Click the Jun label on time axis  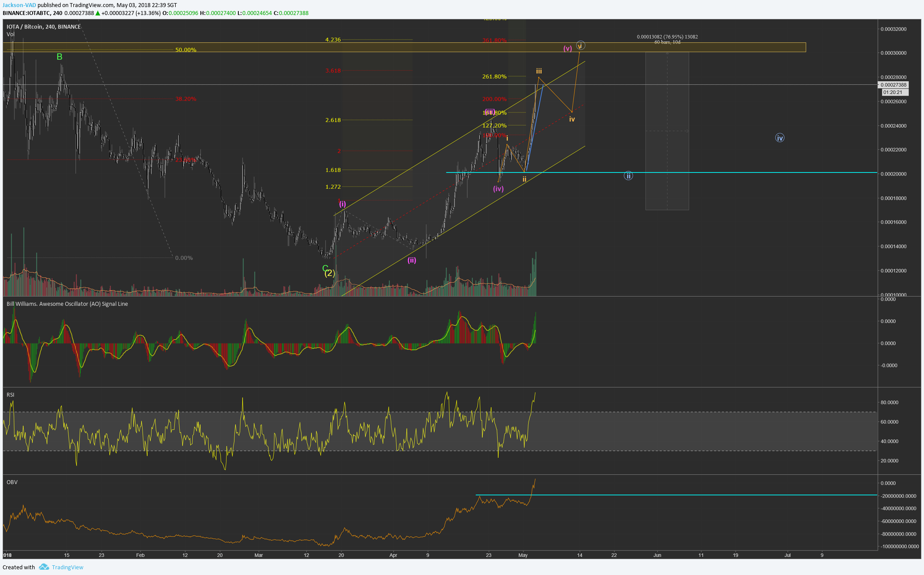tap(657, 555)
